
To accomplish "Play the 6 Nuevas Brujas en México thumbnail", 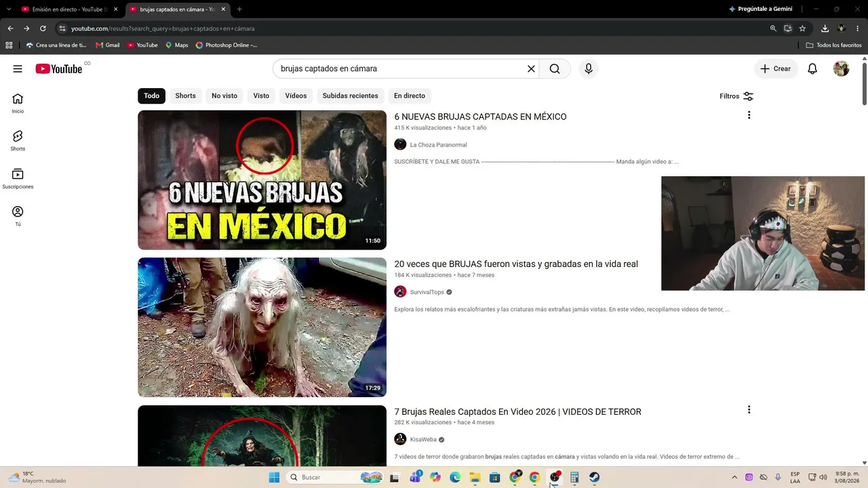I will coord(262,180).
